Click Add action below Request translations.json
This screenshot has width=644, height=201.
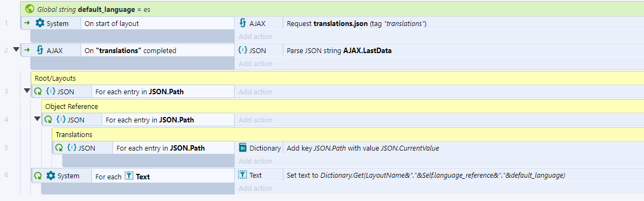coord(255,37)
